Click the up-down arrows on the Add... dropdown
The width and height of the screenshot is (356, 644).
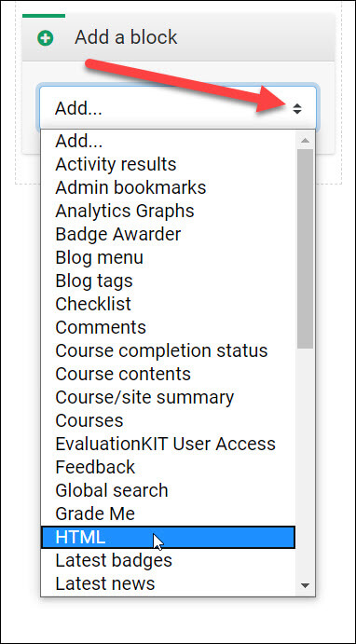point(297,109)
